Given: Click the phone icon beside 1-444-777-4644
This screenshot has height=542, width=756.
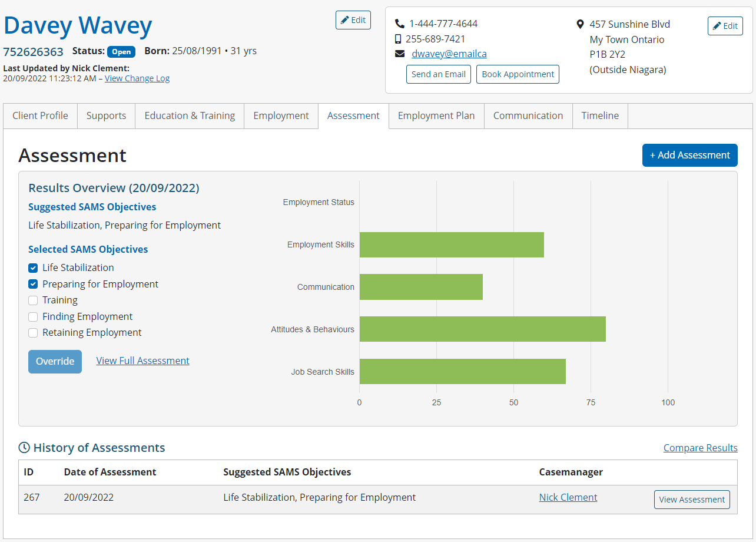Looking at the screenshot, I should tap(400, 24).
